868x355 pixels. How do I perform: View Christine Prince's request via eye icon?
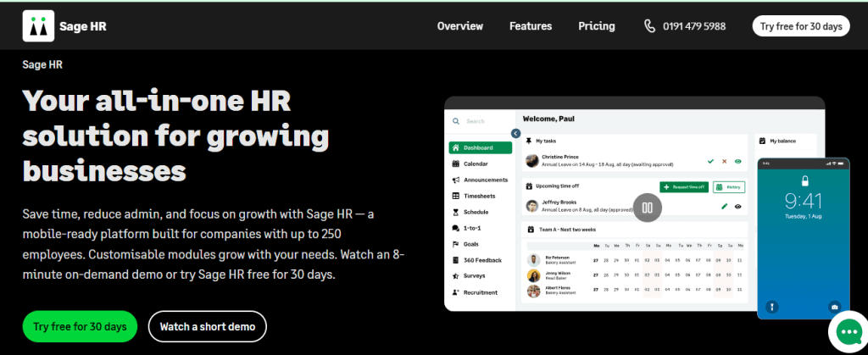click(x=738, y=162)
